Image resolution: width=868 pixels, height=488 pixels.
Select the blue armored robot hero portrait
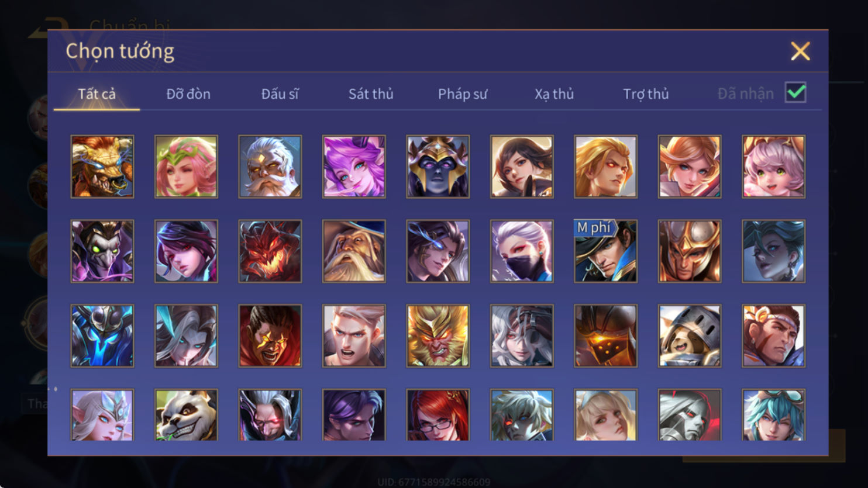click(102, 336)
